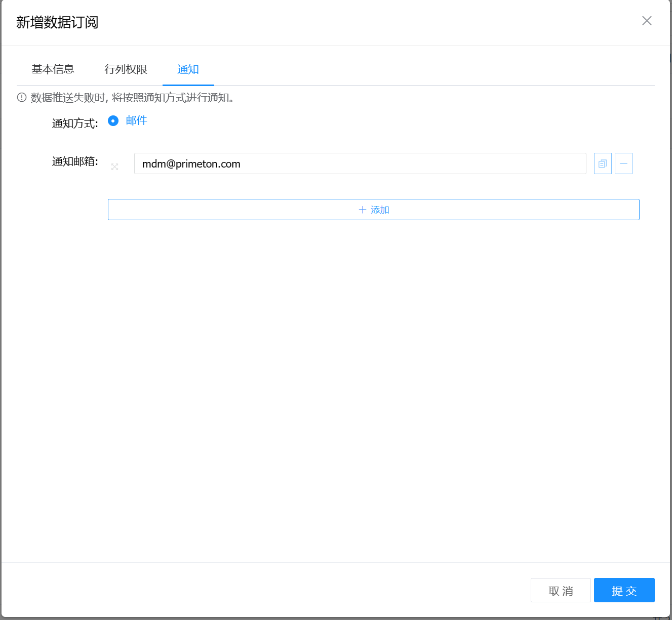Click the info icon beside the failure notice
This screenshot has height=620, width=672.
click(22, 98)
